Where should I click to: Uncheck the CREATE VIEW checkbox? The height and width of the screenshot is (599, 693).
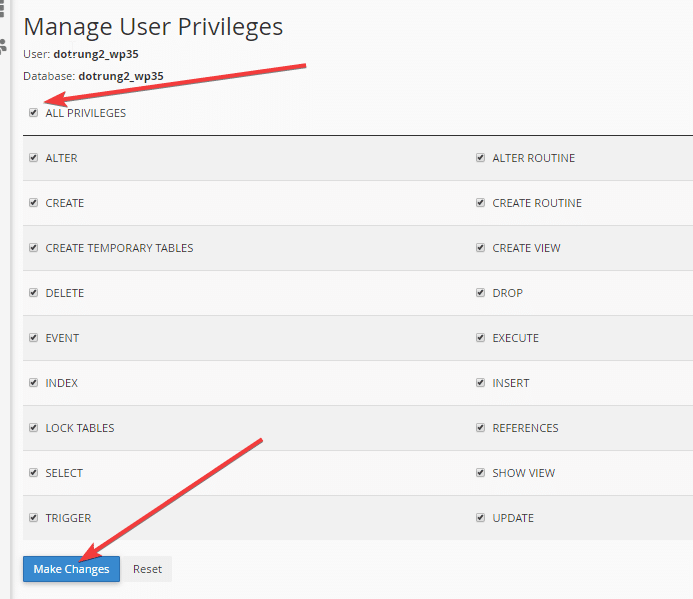coord(481,248)
